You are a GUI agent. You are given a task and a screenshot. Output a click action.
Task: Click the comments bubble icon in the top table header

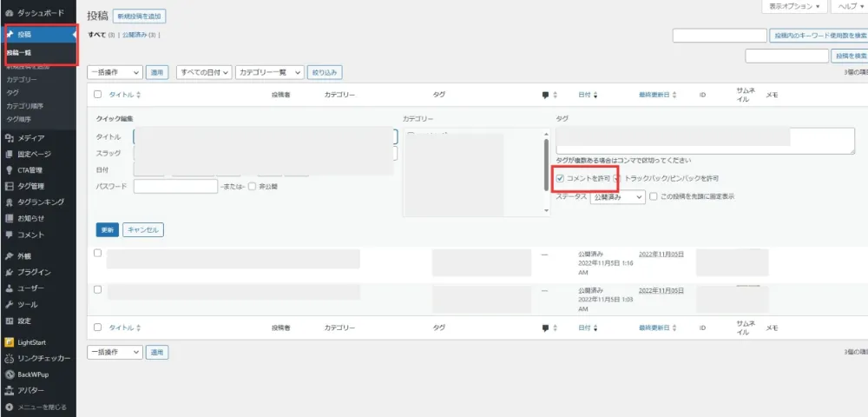pyautogui.click(x=545, y=96)
